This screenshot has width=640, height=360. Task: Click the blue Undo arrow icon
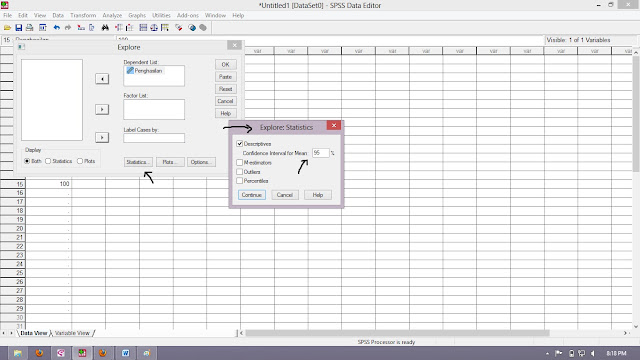pyautogui.click(x=57, y=28)
